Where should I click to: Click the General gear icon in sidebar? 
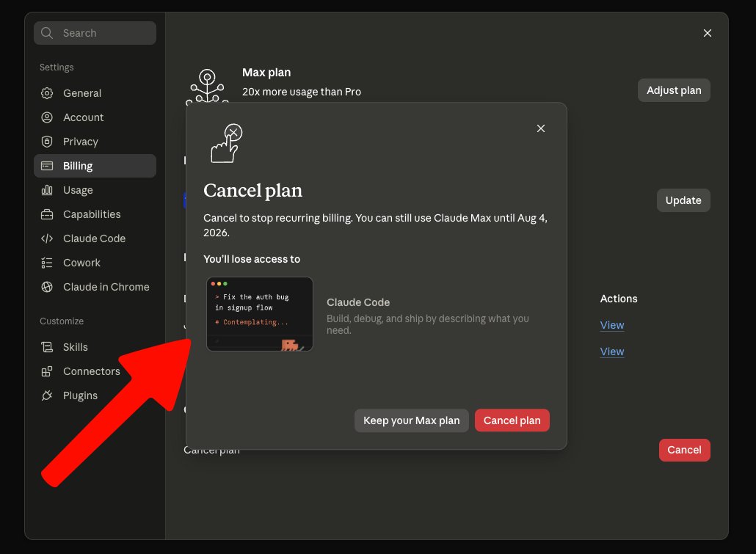coord(47,93)
